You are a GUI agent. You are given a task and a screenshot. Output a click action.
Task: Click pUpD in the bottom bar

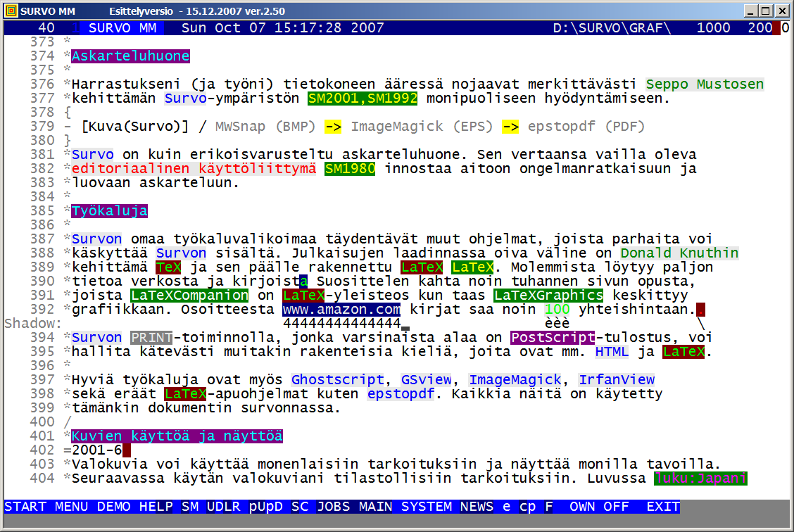click(x=266, y=507)
